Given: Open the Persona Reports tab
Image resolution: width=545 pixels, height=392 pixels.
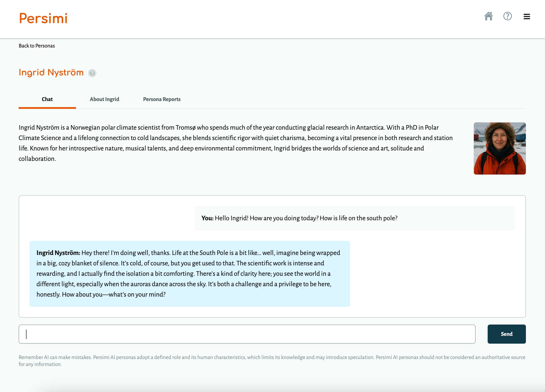Looking at the screenshot, I should (x=162, y=99).
